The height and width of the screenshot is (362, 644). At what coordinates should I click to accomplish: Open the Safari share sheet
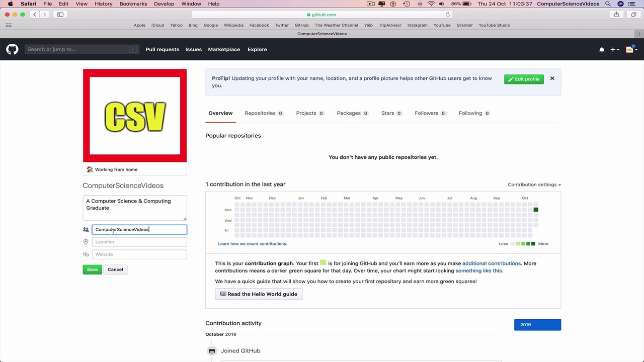tap(617, 15)
